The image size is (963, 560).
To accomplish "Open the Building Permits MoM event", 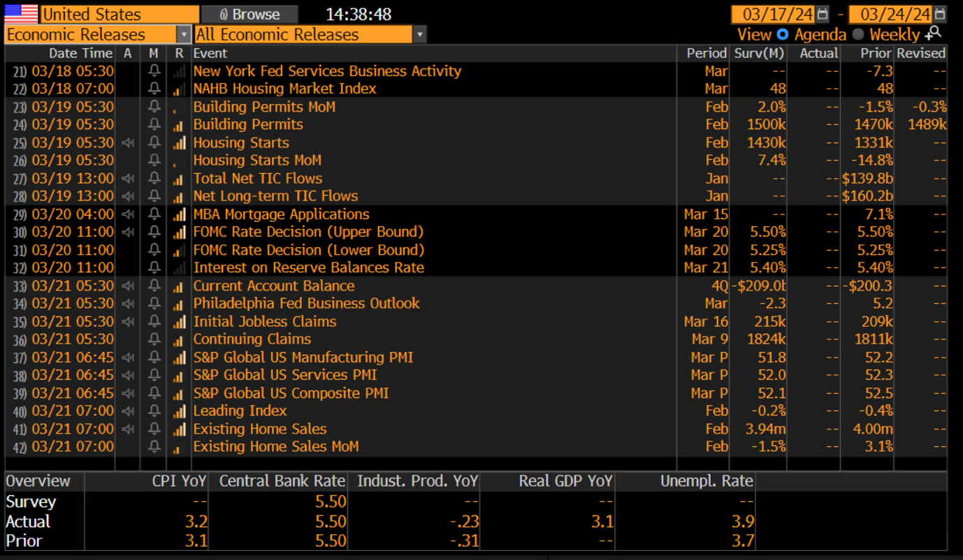I will click(264, 107).
